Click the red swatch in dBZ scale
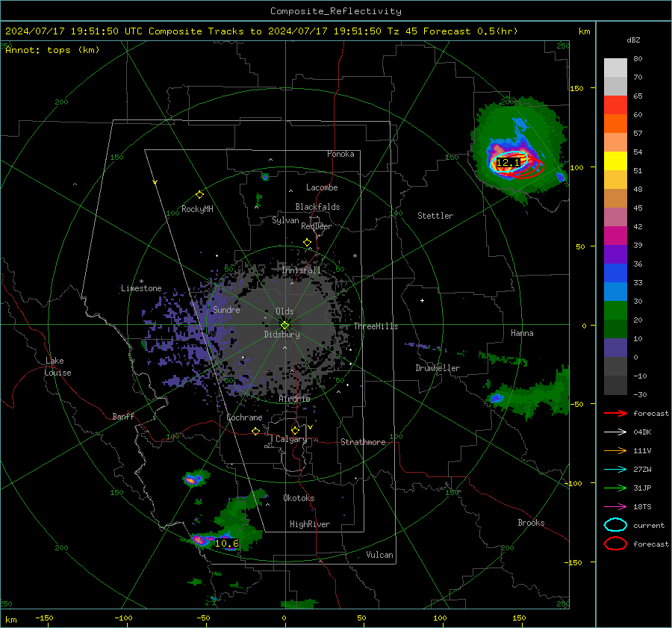Viewport: 672px width, 628px height. pyautogui.click(x=615, y=105)
